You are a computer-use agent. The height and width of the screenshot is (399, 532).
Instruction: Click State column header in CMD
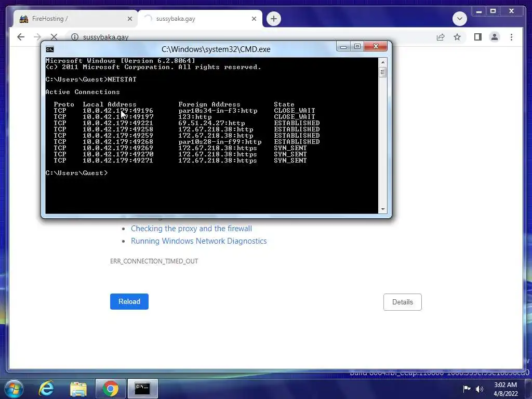tap(284, 104)
